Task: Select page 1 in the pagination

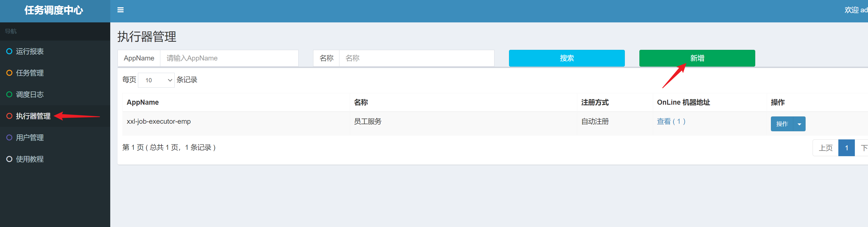Action: pos(846,148)
